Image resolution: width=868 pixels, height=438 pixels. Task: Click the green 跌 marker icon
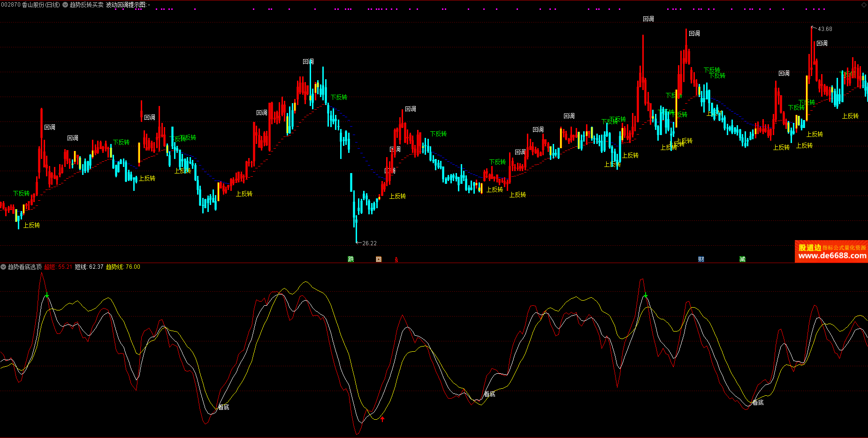click(x=350, y=259)
